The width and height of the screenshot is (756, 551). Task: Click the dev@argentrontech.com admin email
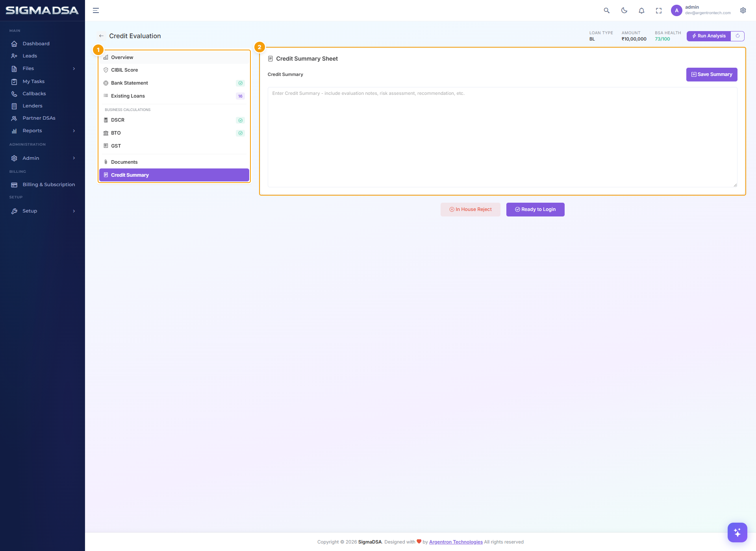[708, 13]
